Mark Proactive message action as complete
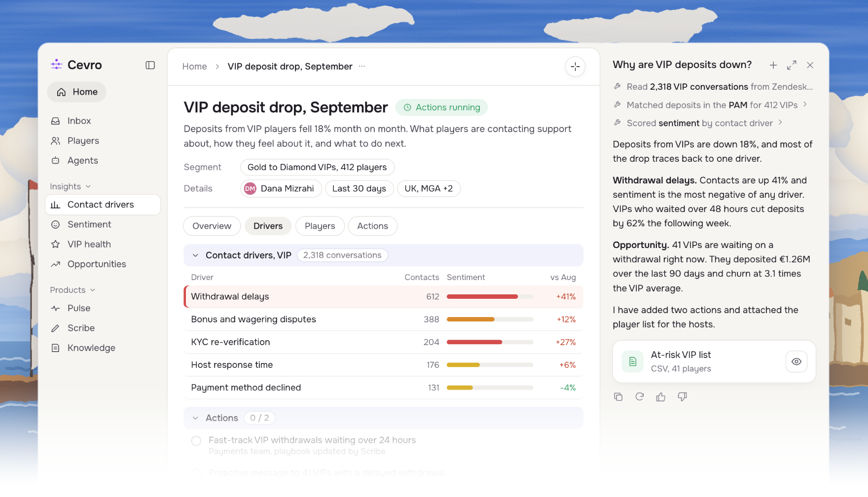The image size is (868, 497). (196, 473)
